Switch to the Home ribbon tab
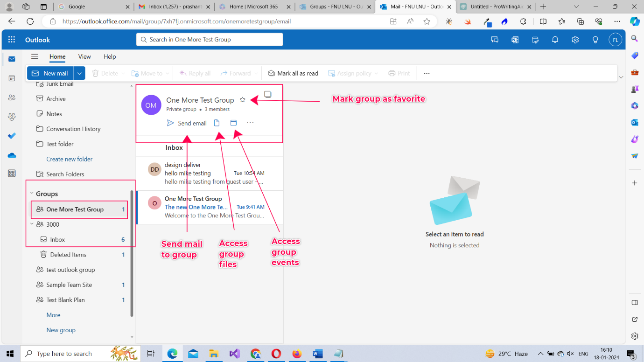Screen dimensions: 644x362 (x=57, y=56)
